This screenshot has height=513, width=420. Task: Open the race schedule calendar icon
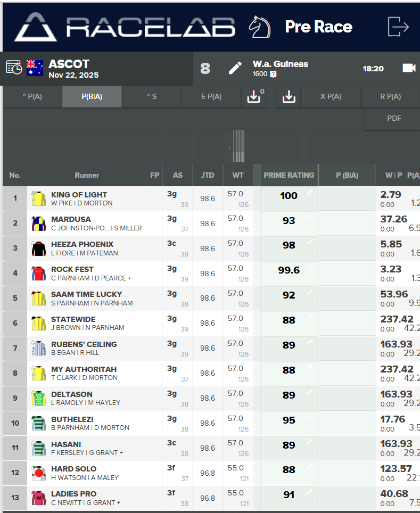click(x=14, y=67)
